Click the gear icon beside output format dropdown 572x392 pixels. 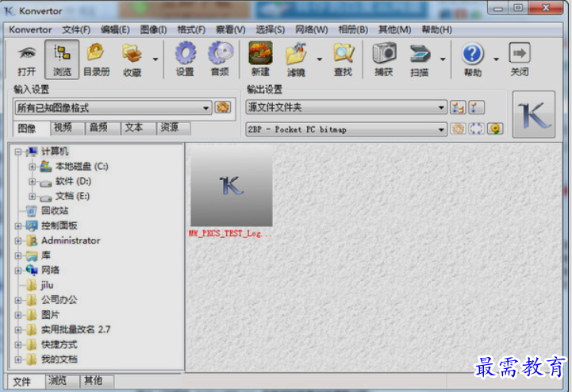tap(458, 129)
